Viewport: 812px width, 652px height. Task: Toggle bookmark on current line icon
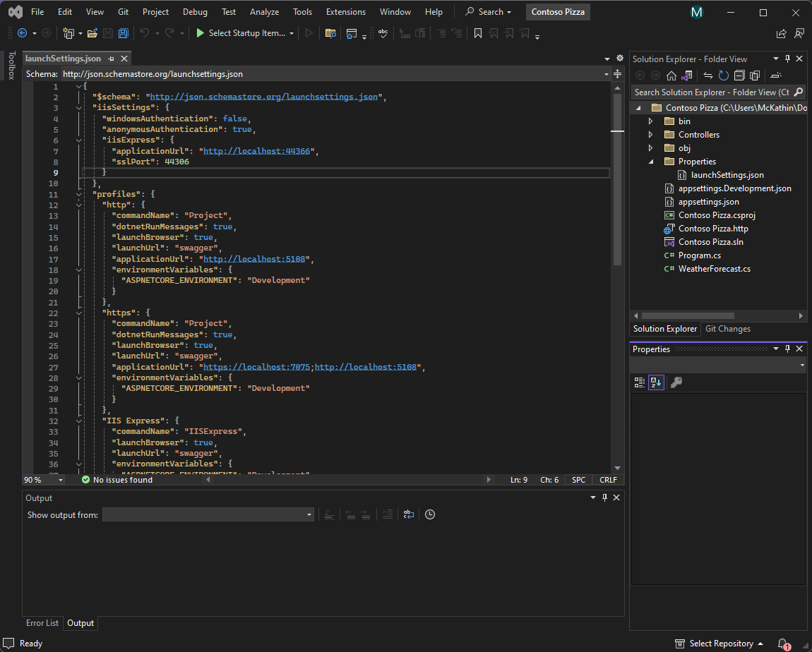(x=477, y=33)
